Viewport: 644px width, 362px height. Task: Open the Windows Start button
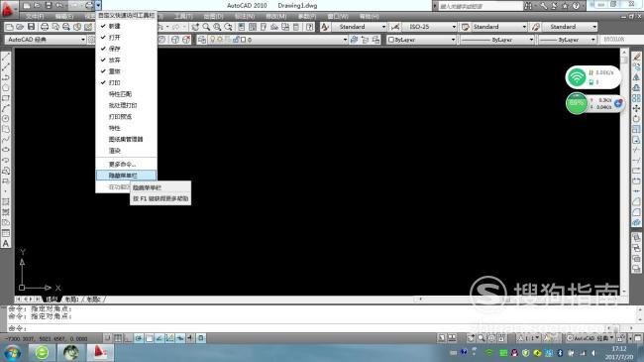(x=12, y=352)
